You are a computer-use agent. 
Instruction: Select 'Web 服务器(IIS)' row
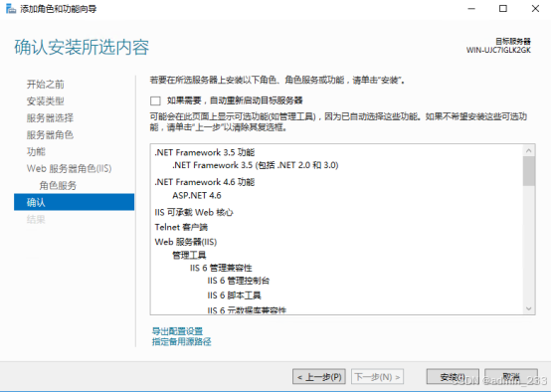click(x=186, y=242)
